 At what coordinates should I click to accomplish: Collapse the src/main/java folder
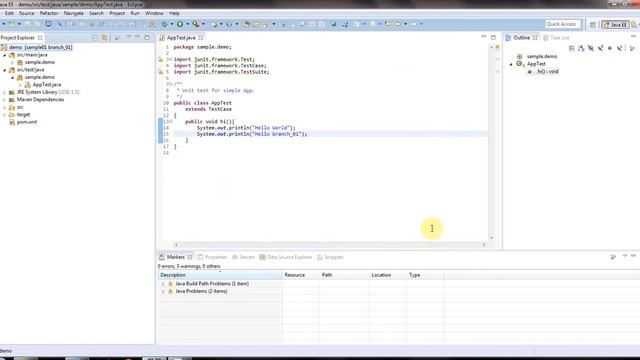(x=5, y=55)
